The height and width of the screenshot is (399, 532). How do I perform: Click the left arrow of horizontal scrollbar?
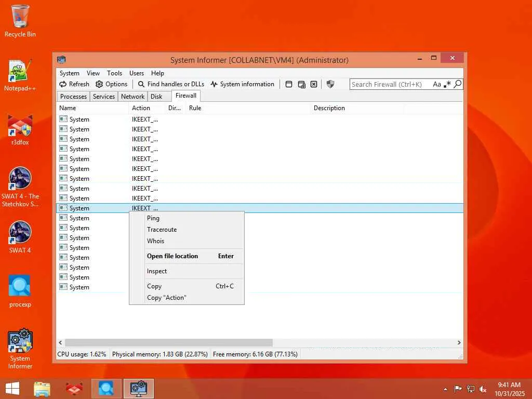coord(60,343)
